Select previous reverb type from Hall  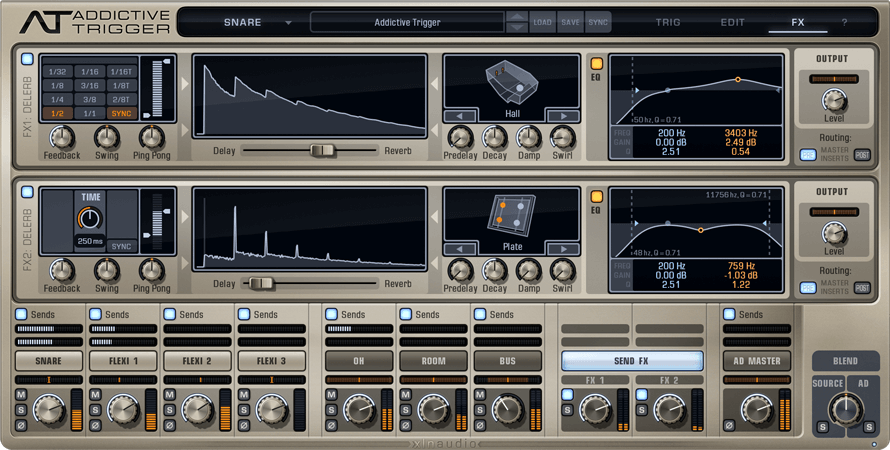click(x=460, y=116)
